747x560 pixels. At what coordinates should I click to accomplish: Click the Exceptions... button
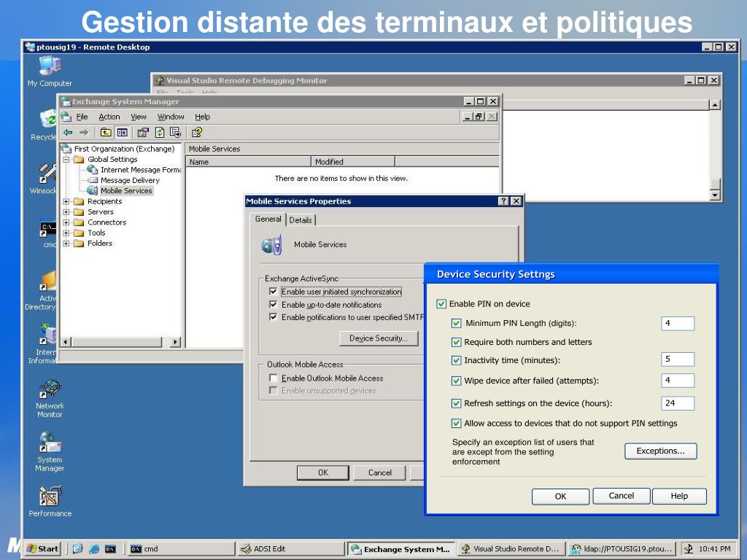click(x=660, y=451)
